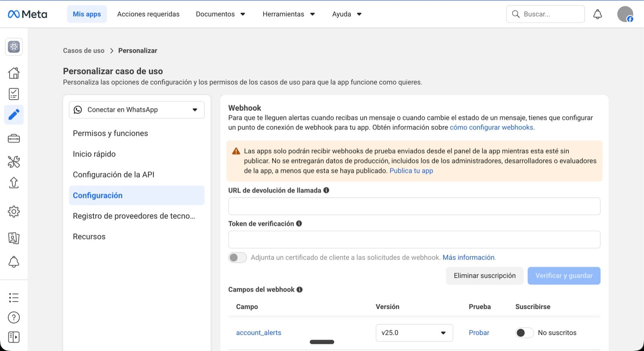Click Eliminar suscripción button
The image size is (644, 351).
[x=485, y=276]
